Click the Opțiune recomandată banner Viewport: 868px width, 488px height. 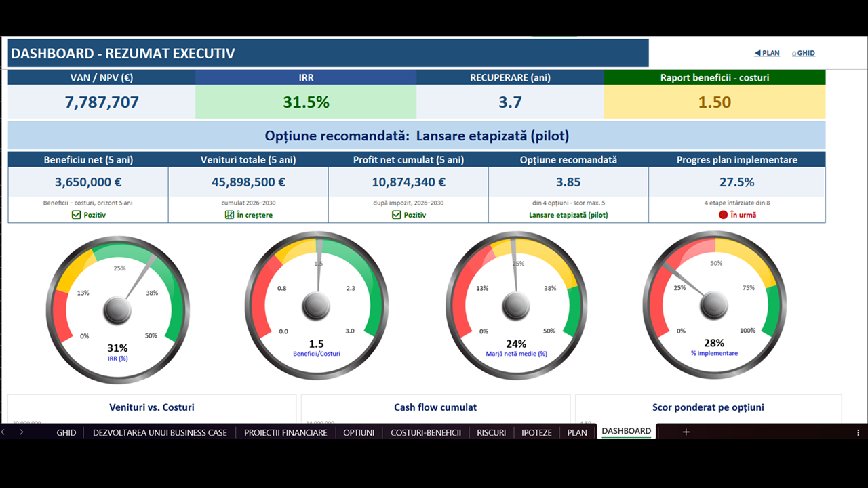pos(417,136)
